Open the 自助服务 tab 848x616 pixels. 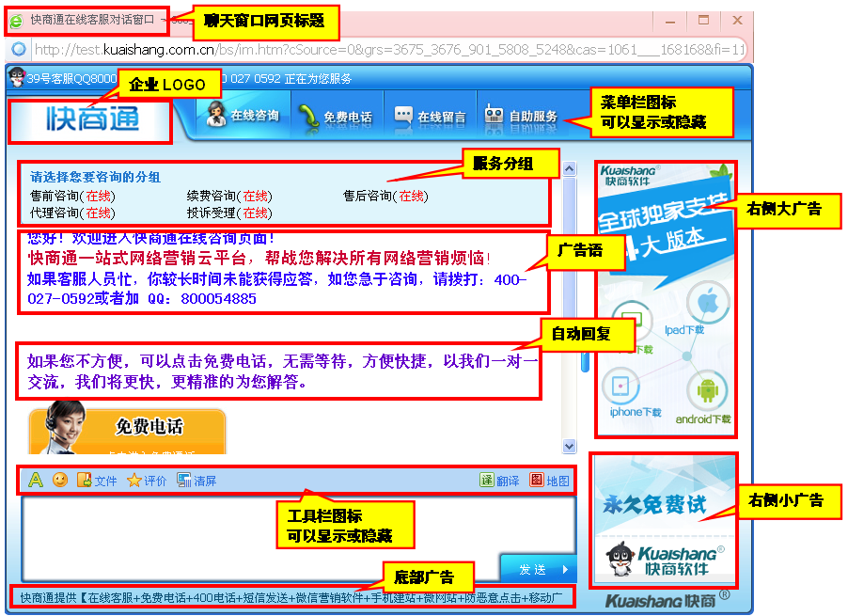[521, 117]
